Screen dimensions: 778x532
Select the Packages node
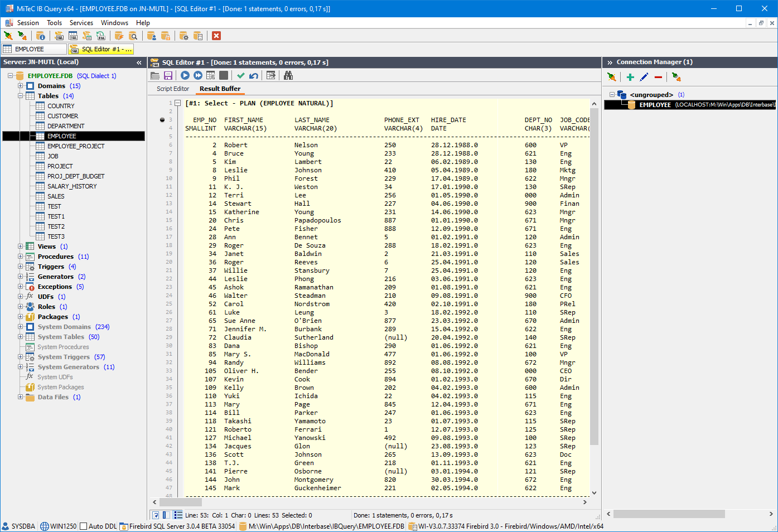click(x=53, y=316)
